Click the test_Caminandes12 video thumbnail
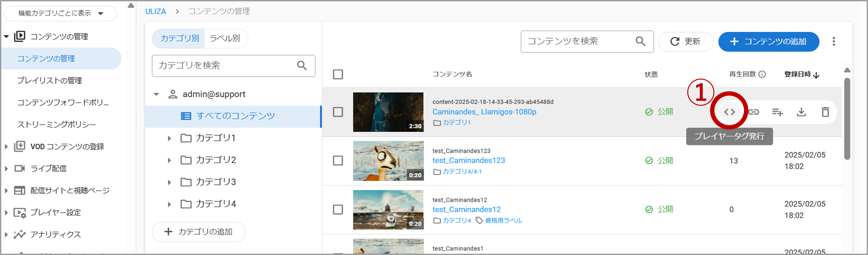This screenshot has height=255, width=868. pos(388,210)
